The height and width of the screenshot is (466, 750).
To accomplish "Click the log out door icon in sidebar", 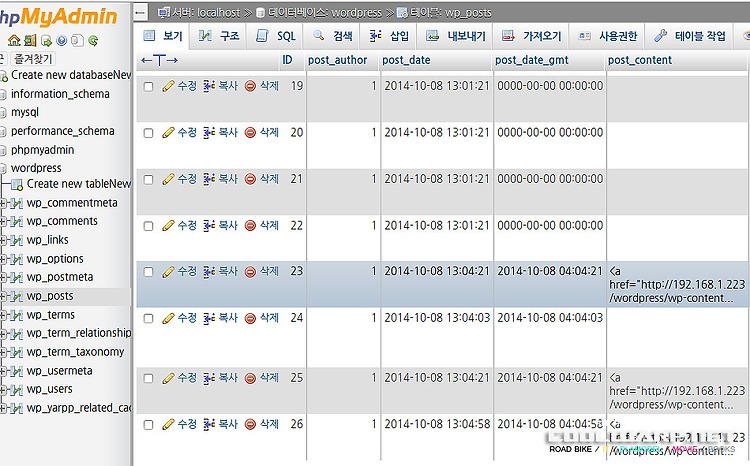I will (x=30, y=41).
